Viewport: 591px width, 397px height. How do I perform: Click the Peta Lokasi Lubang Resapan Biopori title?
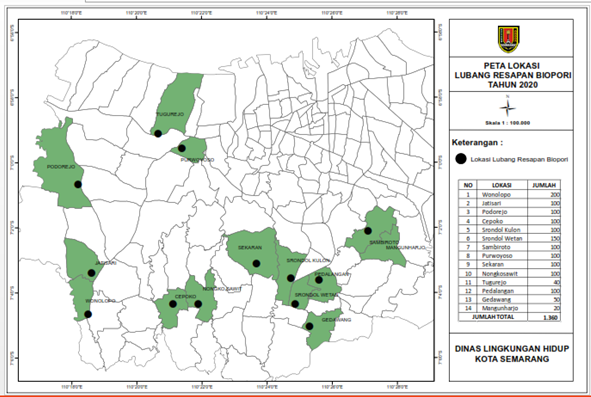[x=512, y=75]
